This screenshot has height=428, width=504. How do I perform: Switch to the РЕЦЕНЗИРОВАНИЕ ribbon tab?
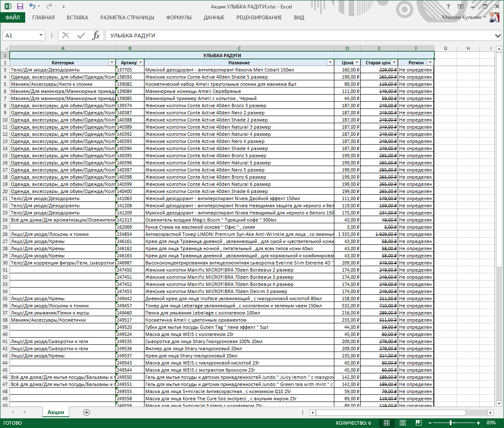click(259, 18)
